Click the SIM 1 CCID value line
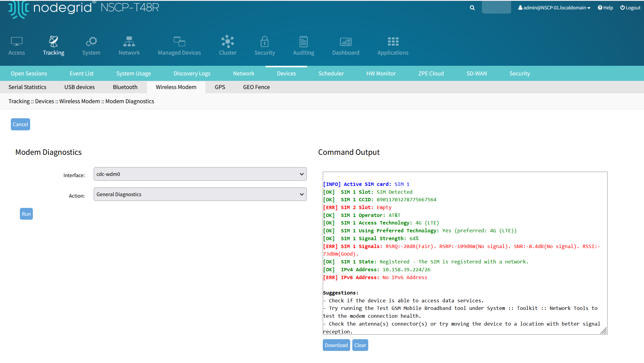644x363 pixels. (x=380, y=200)
